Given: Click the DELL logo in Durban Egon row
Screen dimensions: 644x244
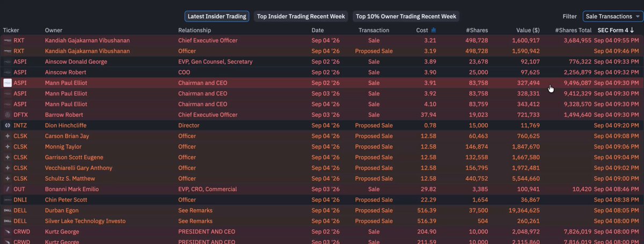Looking at the screenshot, I should 8,210.
